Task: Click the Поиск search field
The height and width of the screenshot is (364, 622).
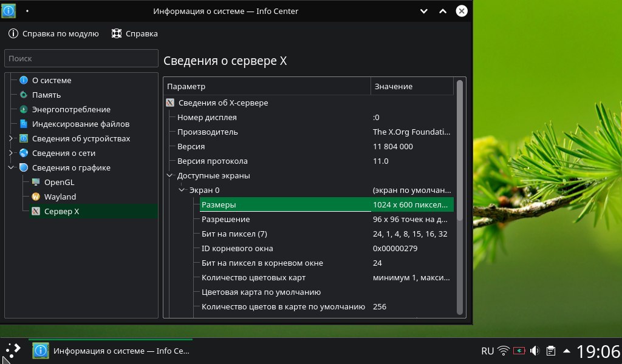Action: pyautogui.click(x=81, y=58)
